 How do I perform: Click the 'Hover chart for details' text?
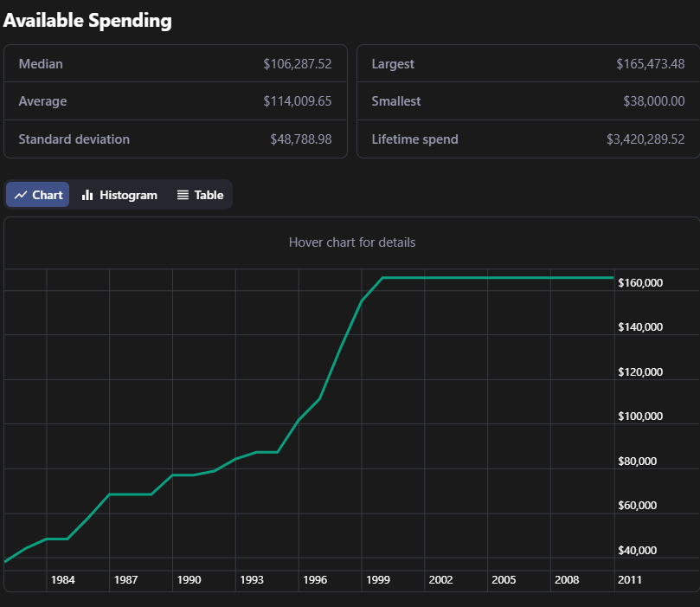[352, 242]
